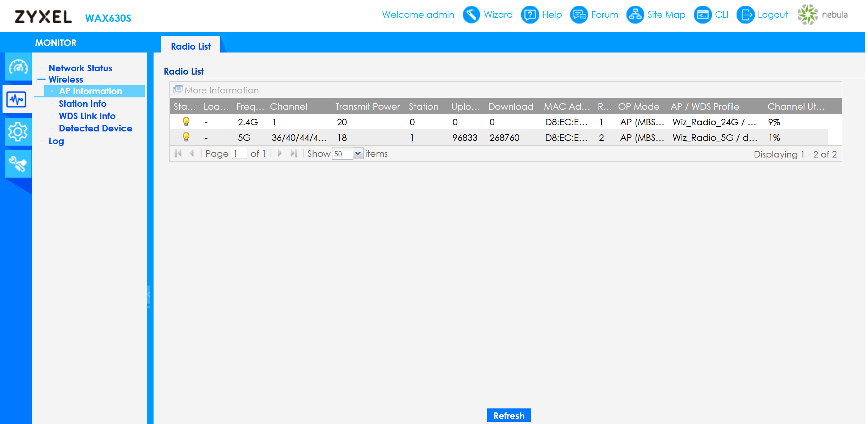Click the page number input field
The image size is (868, 424).
click(239, 154)
